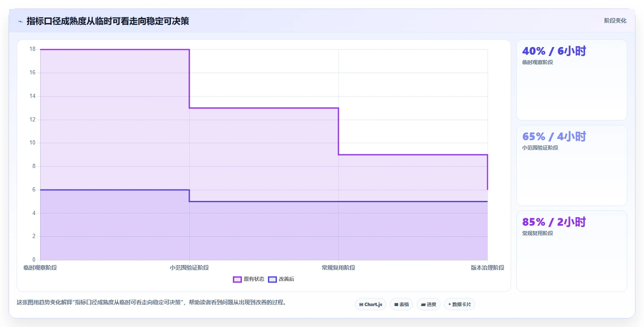Click the header trend icon beside the title
The width and height of the screenshot is (644, 327).
click(20, 21)
